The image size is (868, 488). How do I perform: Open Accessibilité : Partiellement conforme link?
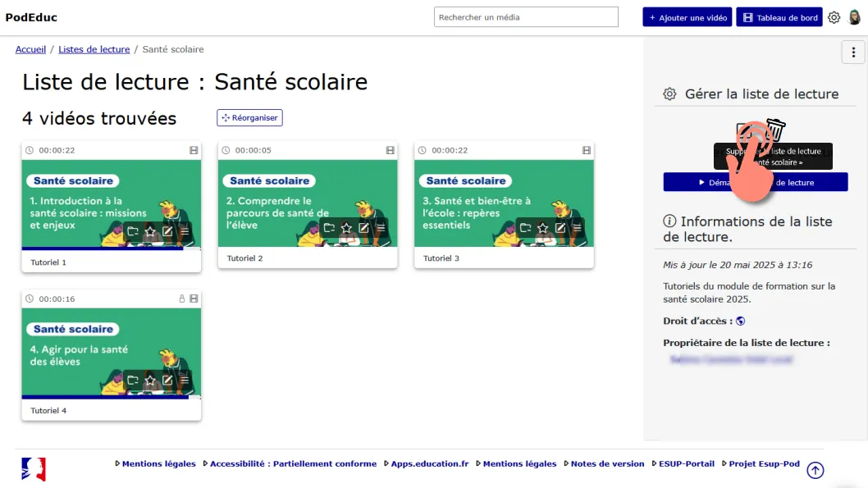pos(294,463)
